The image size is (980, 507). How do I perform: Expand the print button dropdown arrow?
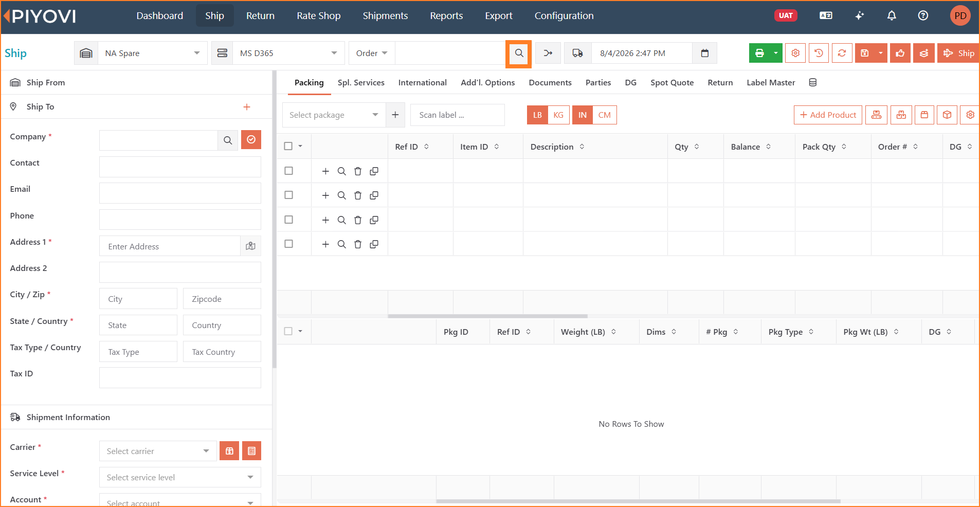776,53
